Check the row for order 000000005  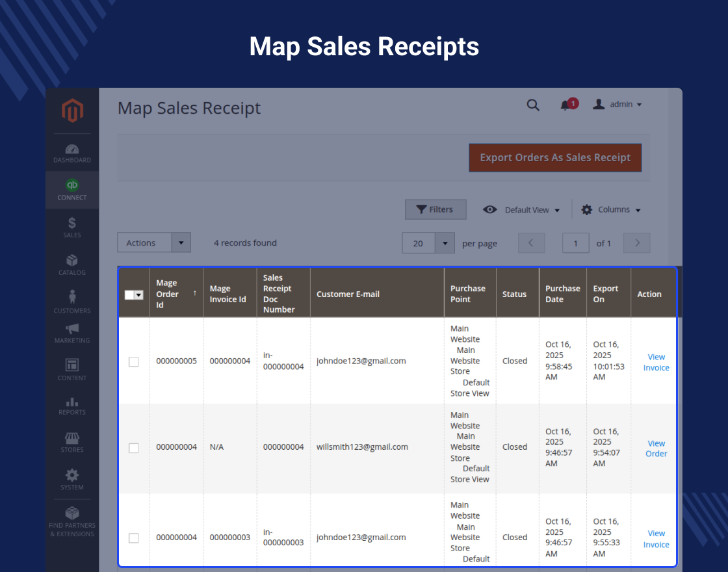coord(134,361)
